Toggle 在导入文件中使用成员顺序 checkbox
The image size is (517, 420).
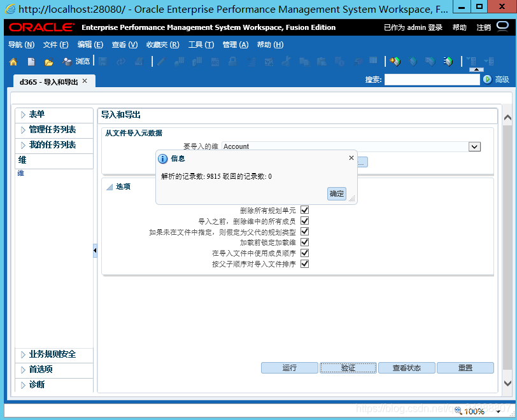(304, 253)
